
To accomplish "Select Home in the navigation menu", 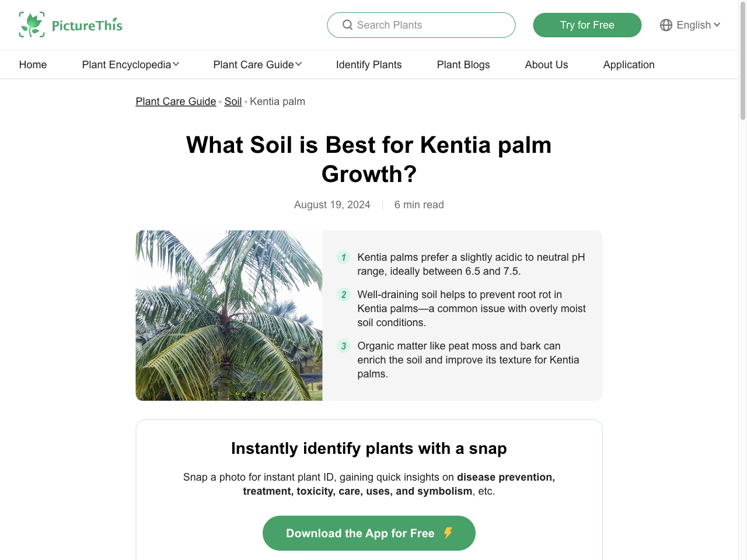I will (33, 65).
